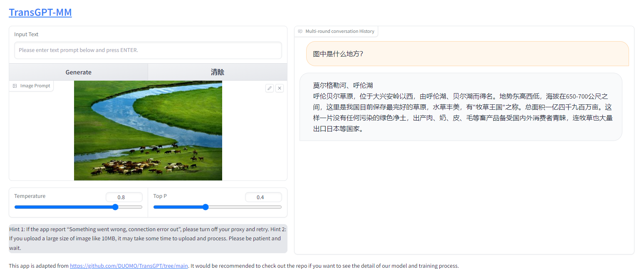Click the bot reply about 呼伦贝尔草原
This screenshot has width=644, height=269.
click(x=461, y=107)
